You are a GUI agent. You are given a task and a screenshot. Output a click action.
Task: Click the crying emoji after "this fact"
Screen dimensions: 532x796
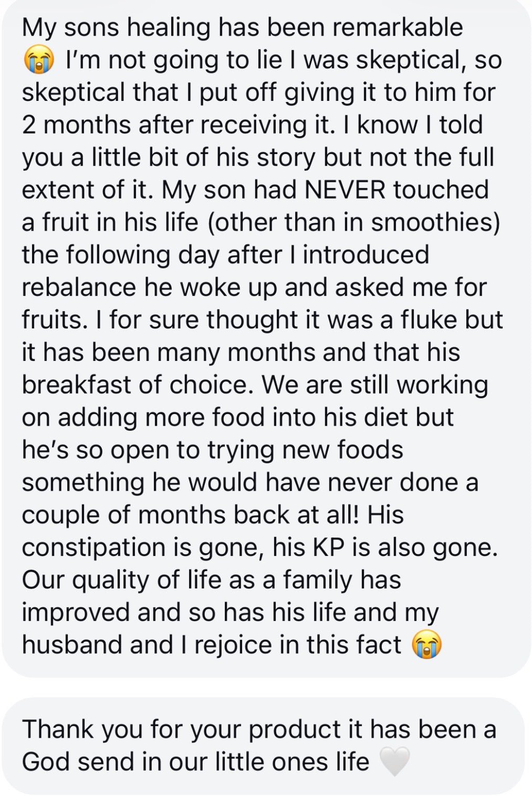(426, 645)
